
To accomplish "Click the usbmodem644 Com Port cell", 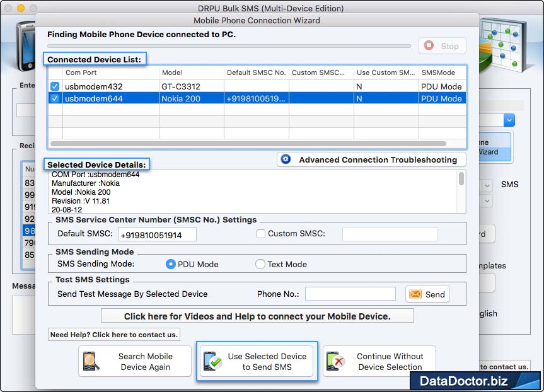I will pyautogui.click(x=111, y=98).
